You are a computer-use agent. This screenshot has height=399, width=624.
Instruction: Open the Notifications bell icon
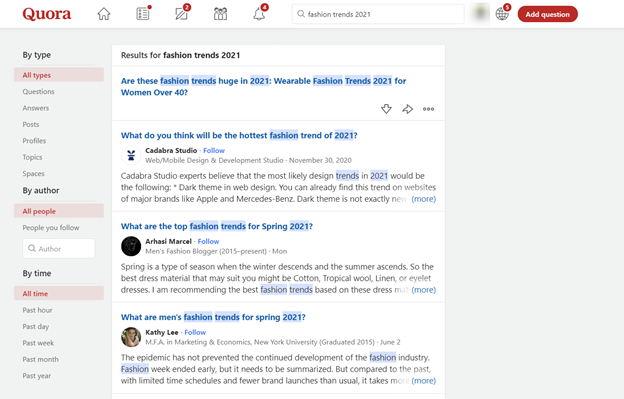(x=259, y=14)
